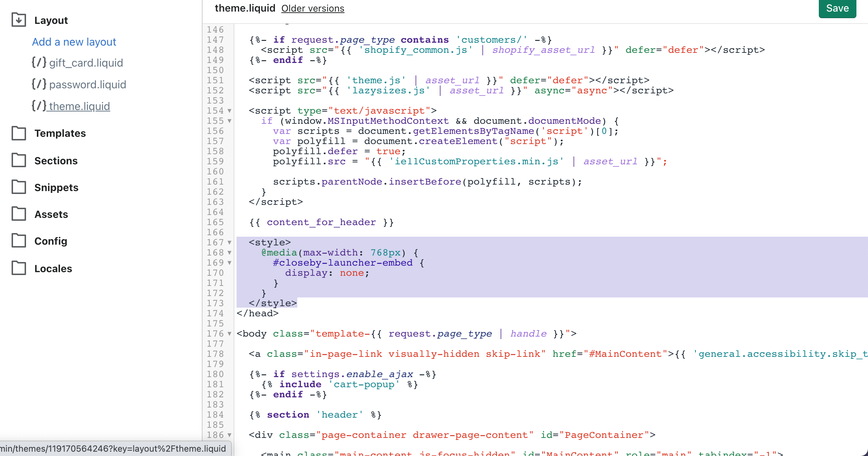
Task: View Older versions of theme.liquid
Action: [x=312, y=8]
